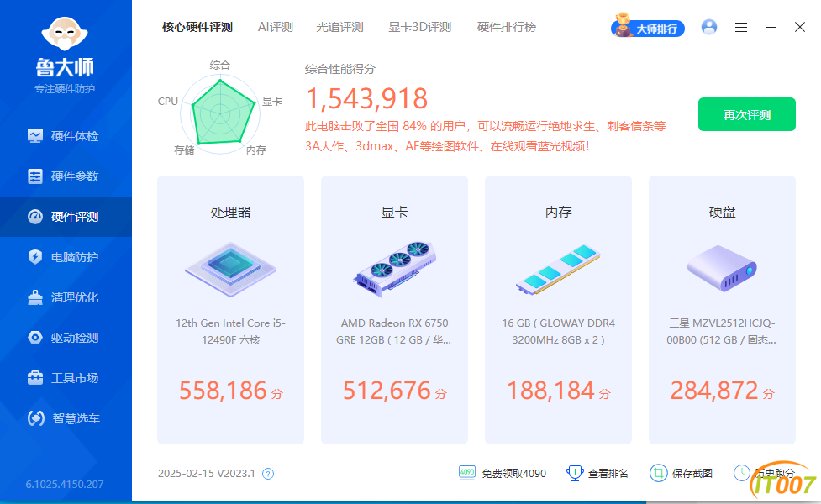Screen dimensions: 821x504
Task: Click overall score 1,543,918
Action: tap(366, 98)
